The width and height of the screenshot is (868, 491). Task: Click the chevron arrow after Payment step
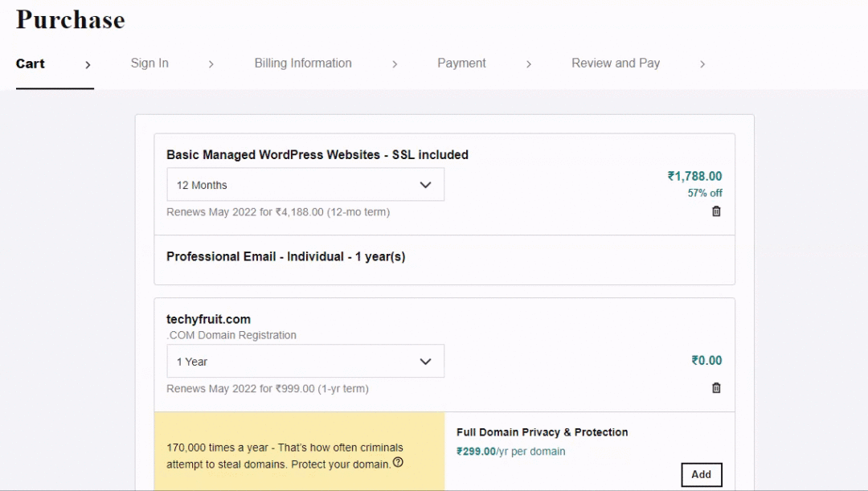coord(529,64)
